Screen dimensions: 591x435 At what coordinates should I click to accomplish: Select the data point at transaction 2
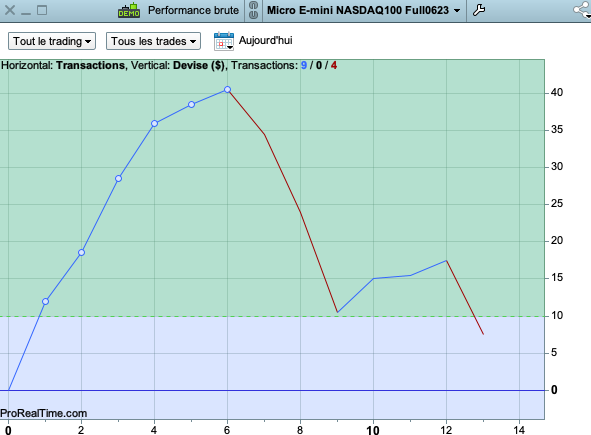(81, 252)
